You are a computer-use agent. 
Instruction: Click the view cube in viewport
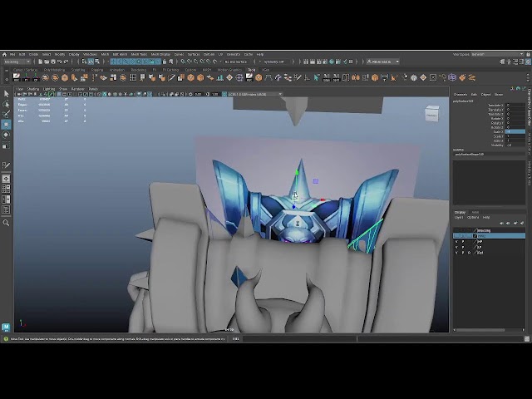click(x=432, y=114)
